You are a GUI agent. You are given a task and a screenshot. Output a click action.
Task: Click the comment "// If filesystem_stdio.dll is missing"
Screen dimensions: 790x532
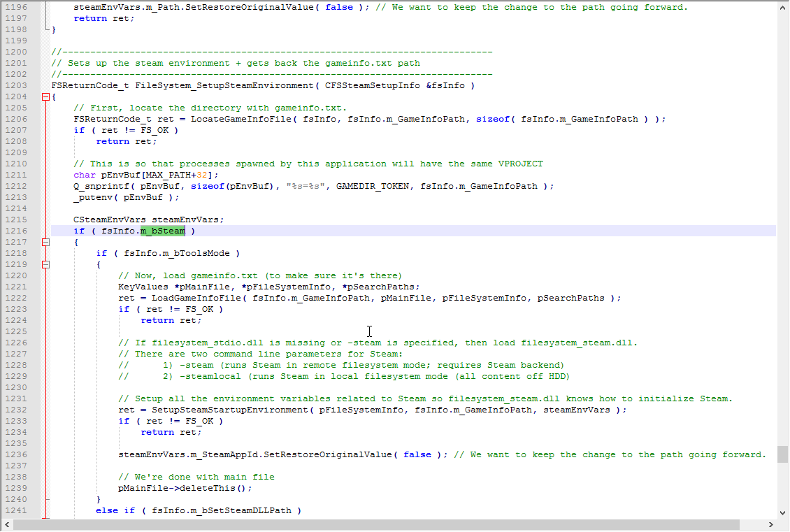(x=378, y=343)
